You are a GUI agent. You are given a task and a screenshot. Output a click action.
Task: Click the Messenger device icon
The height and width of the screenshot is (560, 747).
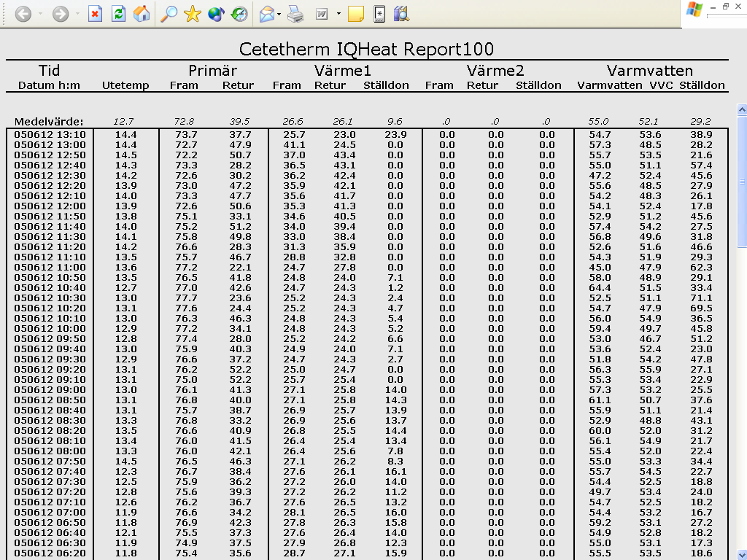click(379, 14)
